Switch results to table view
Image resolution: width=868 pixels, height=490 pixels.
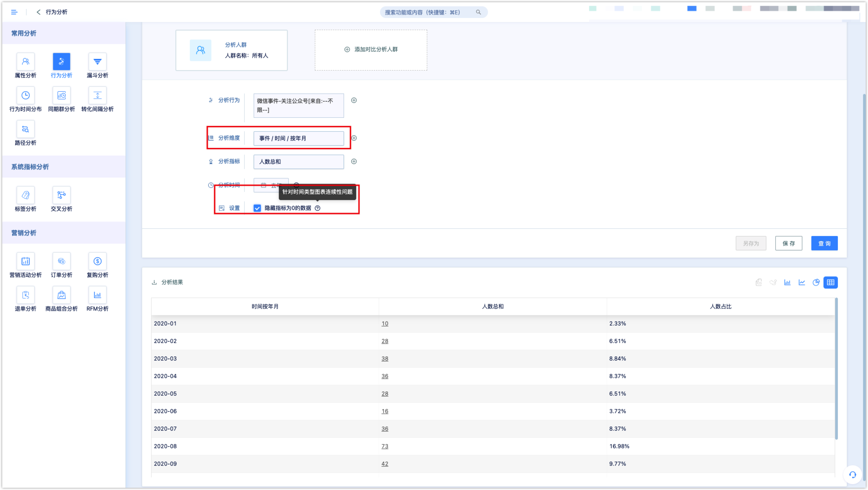pyautogui.click(x=830, y=282)
